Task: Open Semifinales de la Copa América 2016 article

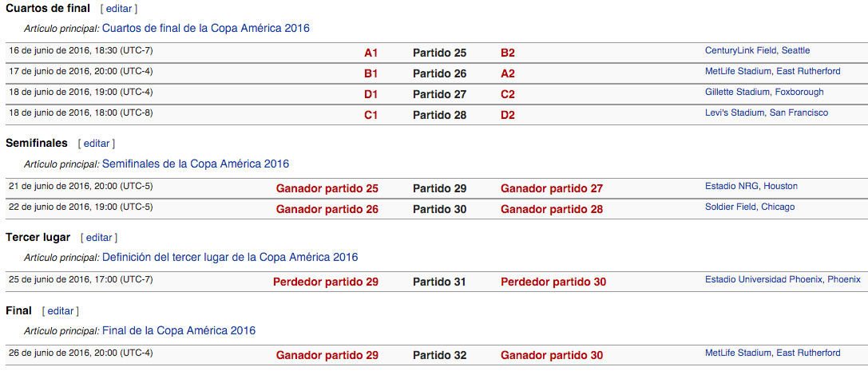Action: click(195, 164)
